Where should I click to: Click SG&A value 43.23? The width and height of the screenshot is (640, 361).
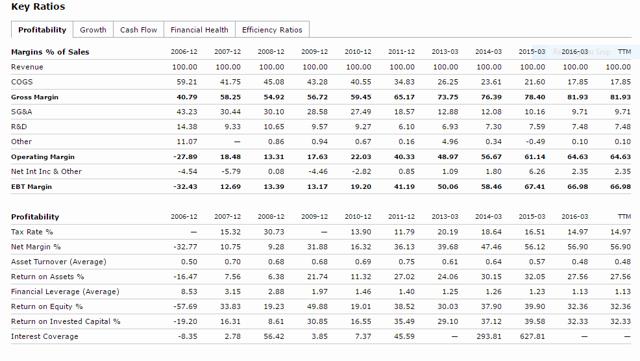point(187,111)
